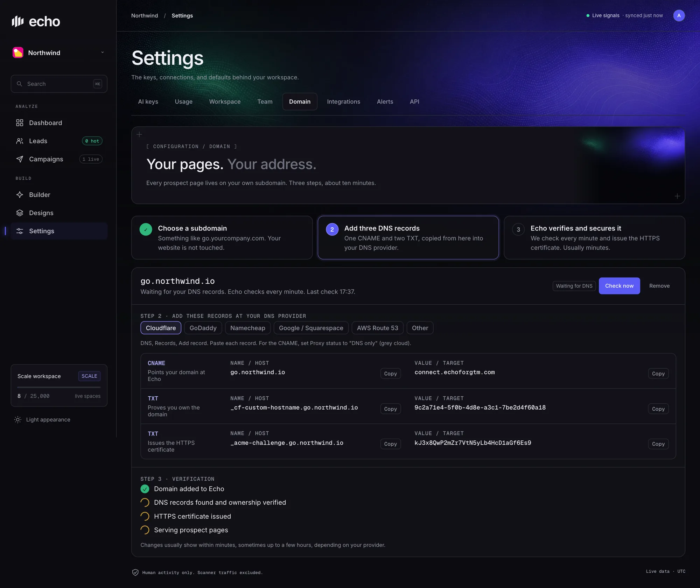Select the Alerts tab
The height and width of the screenshot is (588, 700).
385,101
